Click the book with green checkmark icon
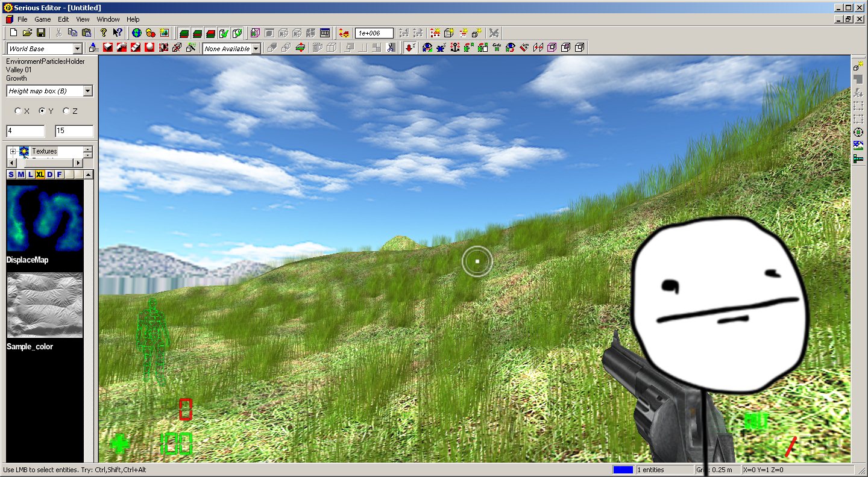The image size is (868, 477). 224,33
